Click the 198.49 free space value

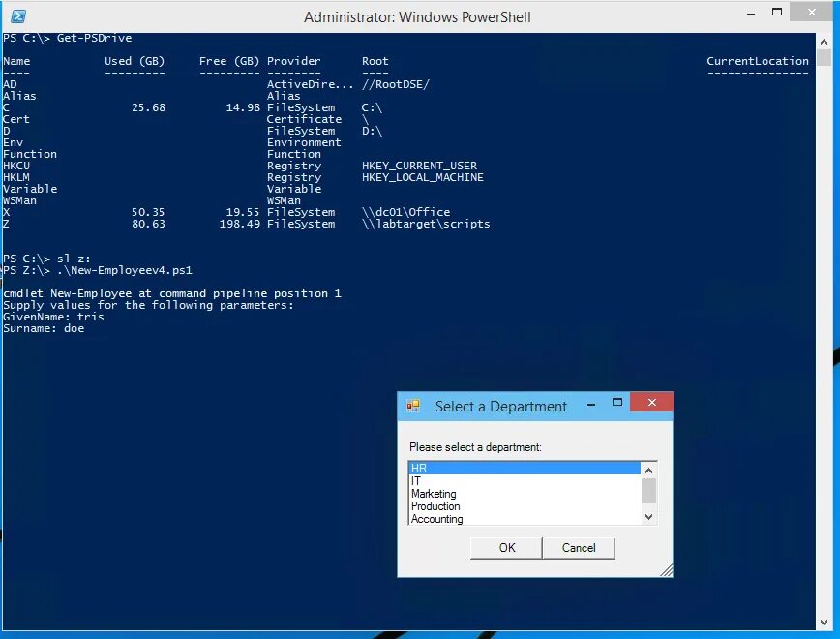(239, 224)
